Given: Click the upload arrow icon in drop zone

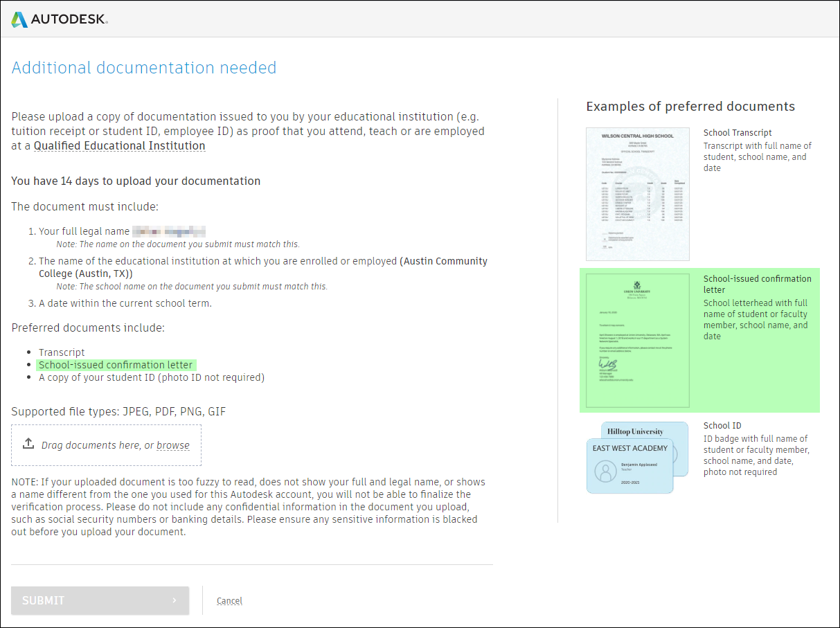Looking at the screenshot, I should click(x=28, y=444).
